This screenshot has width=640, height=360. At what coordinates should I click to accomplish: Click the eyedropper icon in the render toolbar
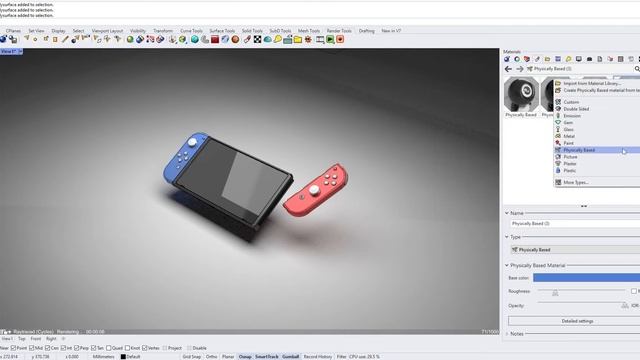click(247, 40)
